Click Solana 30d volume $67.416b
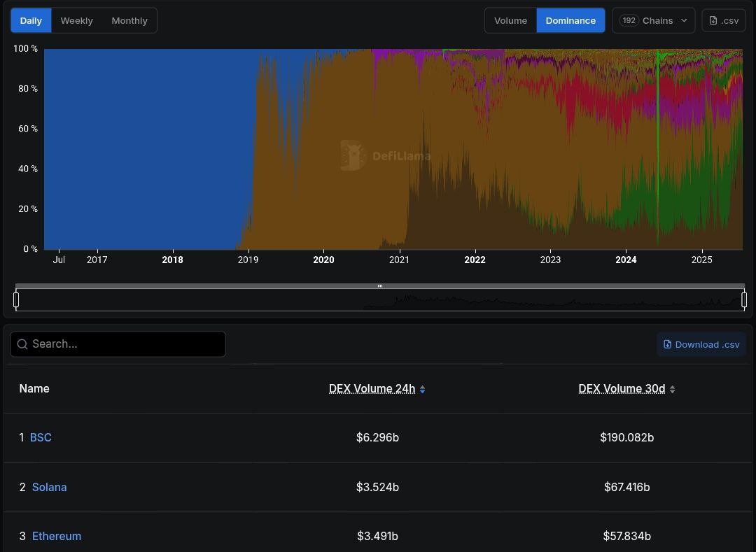The height and width of the screenshot is (552, 756). pyautogui.click(x=626, y=487)
